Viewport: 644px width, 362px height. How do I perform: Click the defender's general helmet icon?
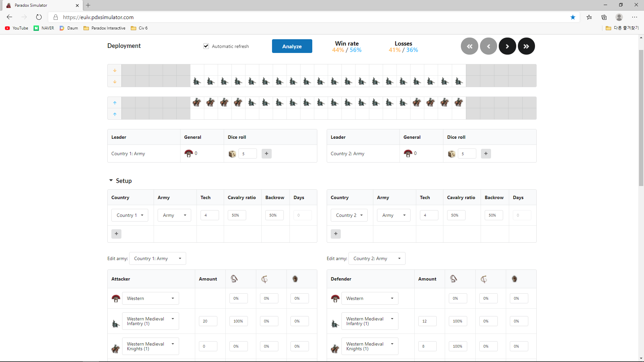pos(408,154)
